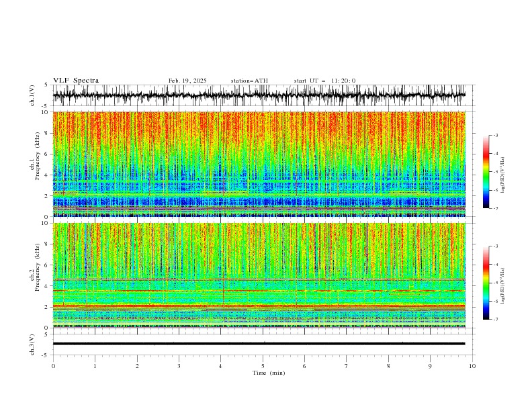The width and height of the screenshot is (532, 411).
Task: Click the ch.2 PSD color scale bar
Action: 486,283
